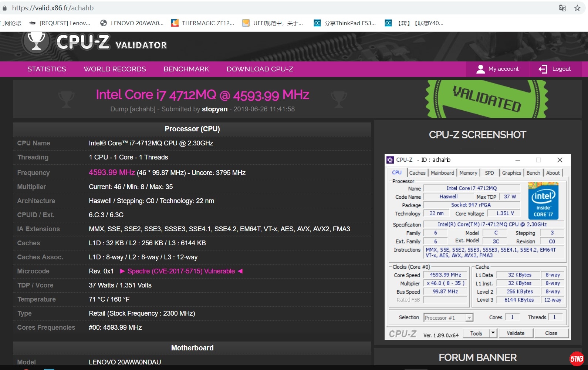Click the Tools button in CPU-Z
Image resolution: width=588 pixels, height=370 pixels.
476,333
